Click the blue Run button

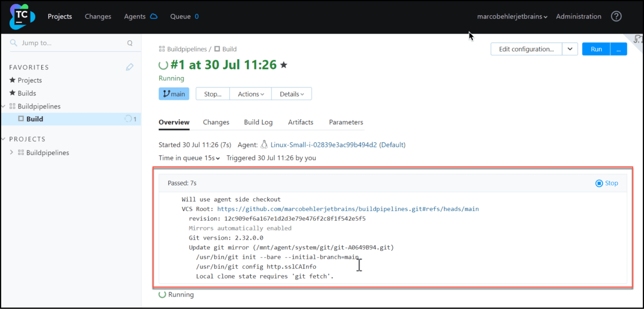coord(596,49)
